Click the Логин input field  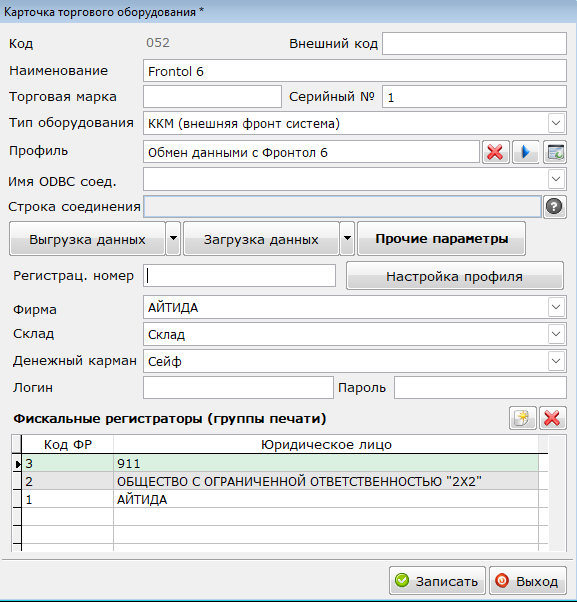pos(238,387)
